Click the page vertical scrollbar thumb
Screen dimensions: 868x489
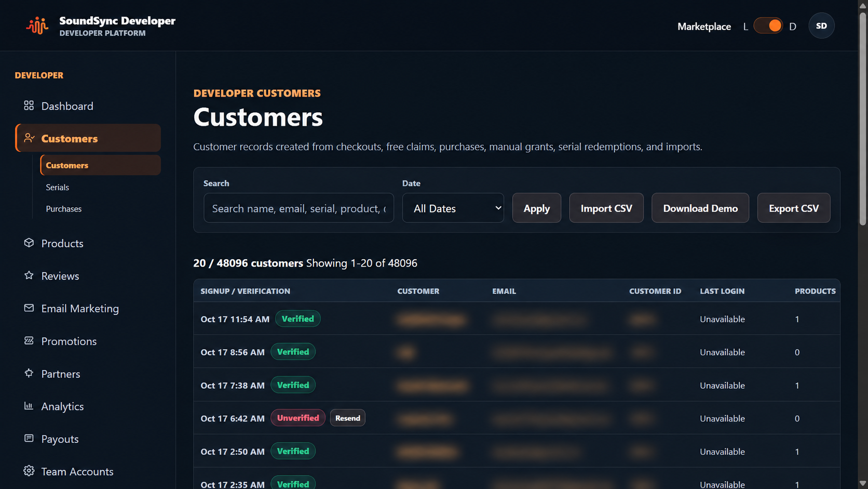(862, 118)
